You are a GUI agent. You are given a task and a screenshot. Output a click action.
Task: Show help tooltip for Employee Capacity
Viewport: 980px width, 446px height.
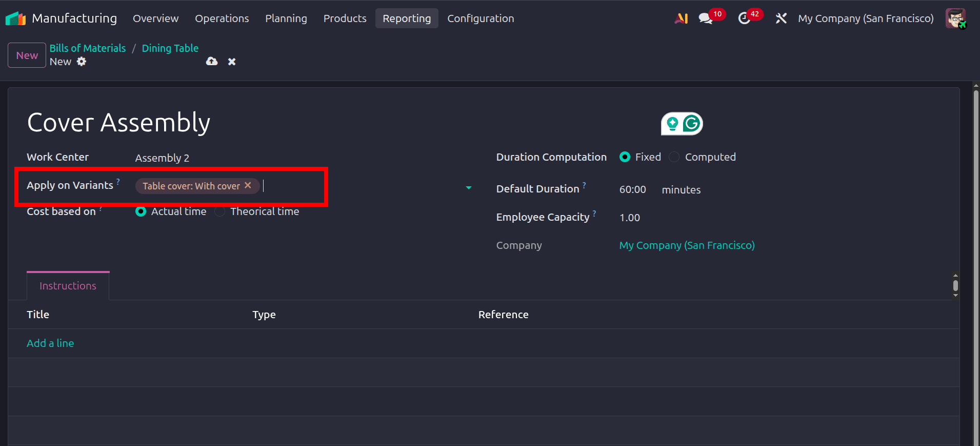click(594, 213)
